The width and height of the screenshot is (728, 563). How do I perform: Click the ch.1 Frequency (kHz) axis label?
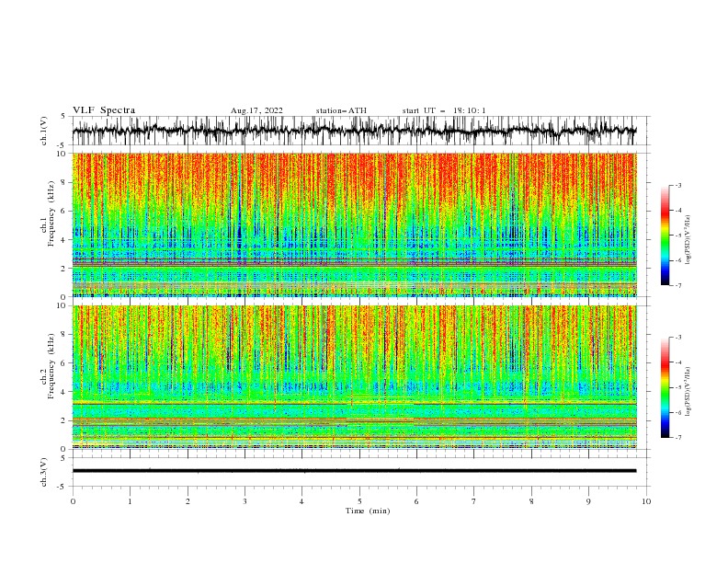(x=48, y=212)
